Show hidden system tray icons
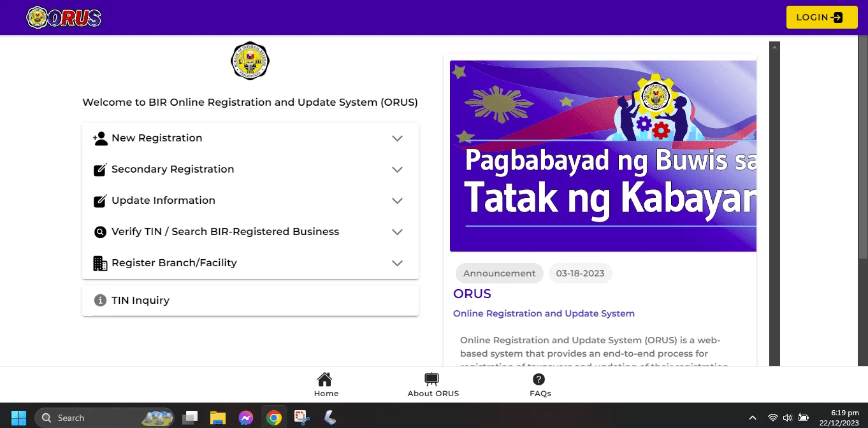Screen dimensions: 868x428 point(753,418)
